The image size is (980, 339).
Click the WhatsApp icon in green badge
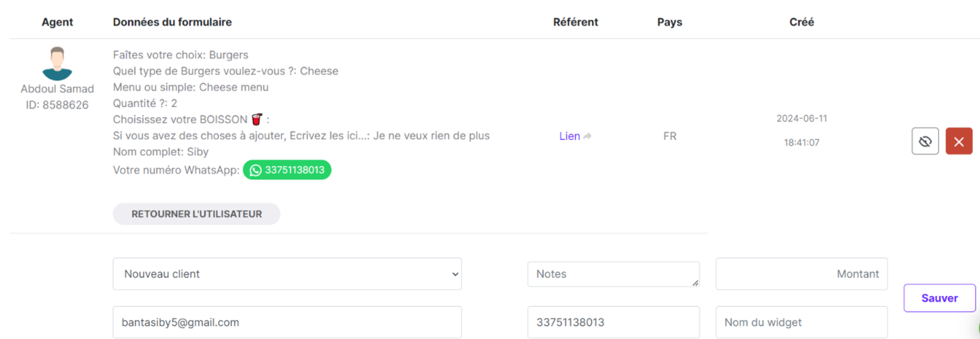tap(255, 170)
